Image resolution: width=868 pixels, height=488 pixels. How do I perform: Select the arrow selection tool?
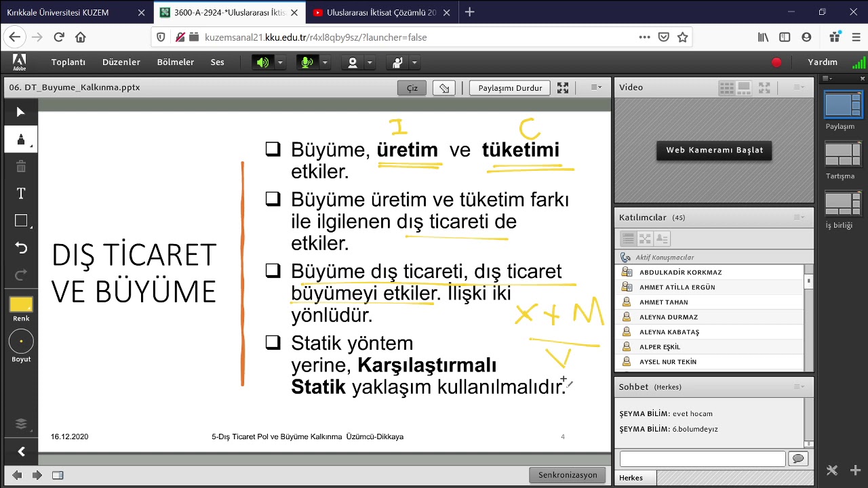pos(20,113)
